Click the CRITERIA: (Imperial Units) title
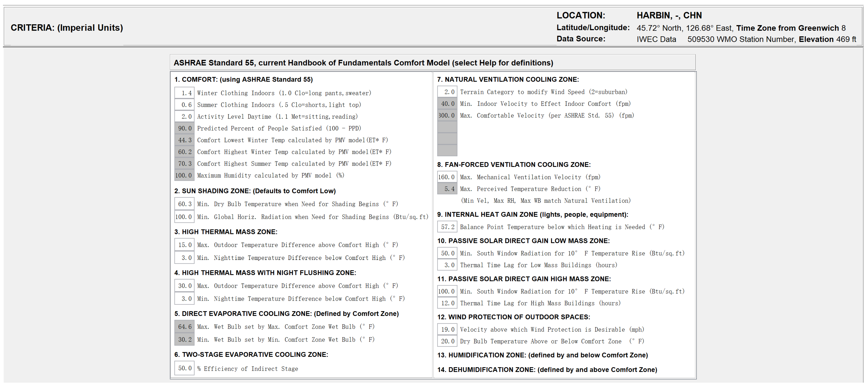The width and height of the screenshot is (868, 387). tap(67, 28)
